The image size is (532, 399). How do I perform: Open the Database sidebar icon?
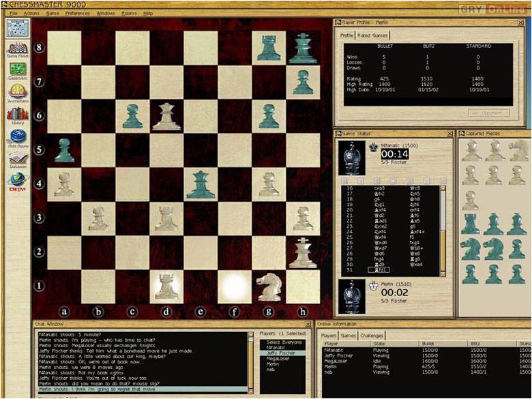tap(18, 160)
